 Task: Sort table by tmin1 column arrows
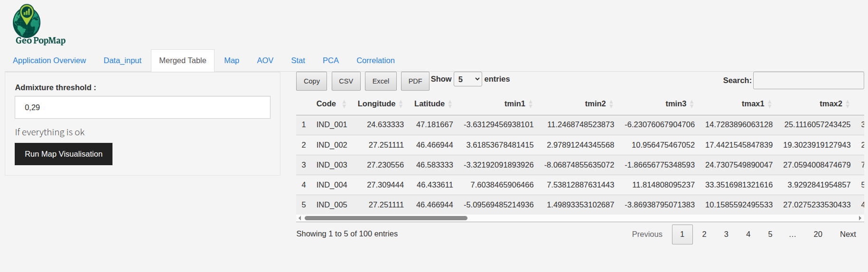(531, 104)
